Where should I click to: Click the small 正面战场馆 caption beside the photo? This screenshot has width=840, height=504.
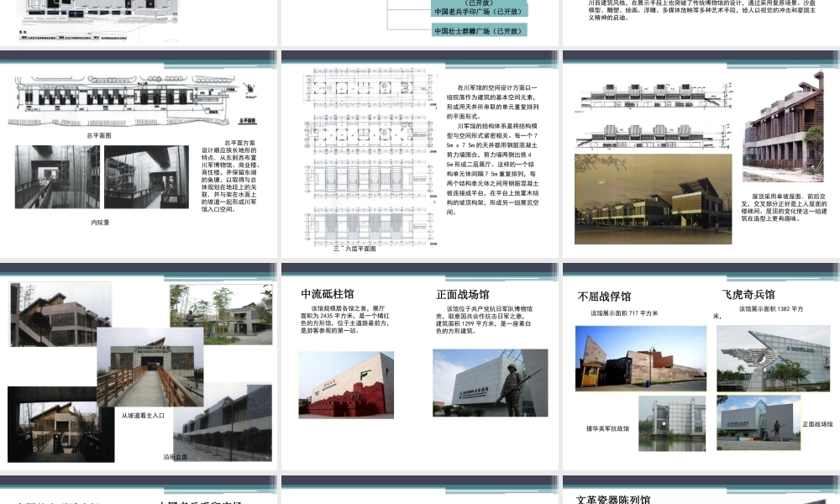click(x=817, y=424)
